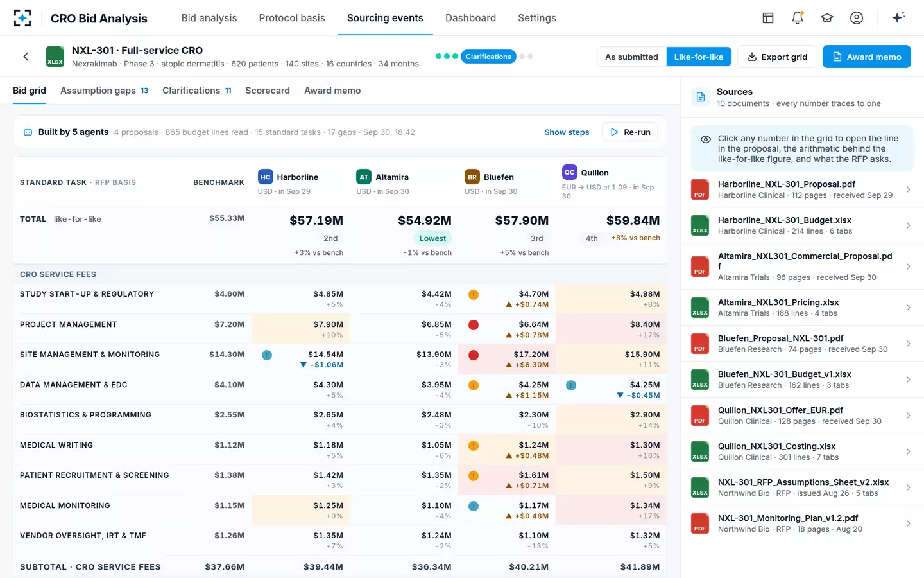
Task: Click the red flag on Bluefen Site Management
Action: coord(474,355)
